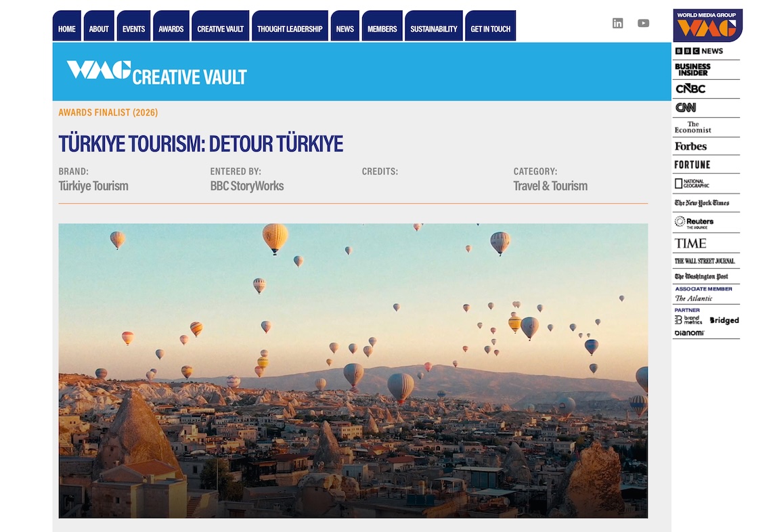Go to the Home menu item
The height and width of the screenshot is (532, 773).
[x=66, y=26]
